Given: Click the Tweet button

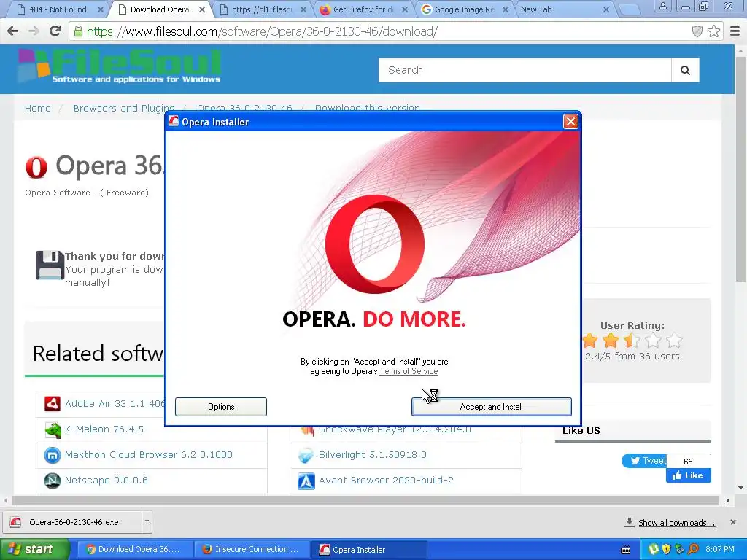Looking at the screenshot, I should 644,461.
